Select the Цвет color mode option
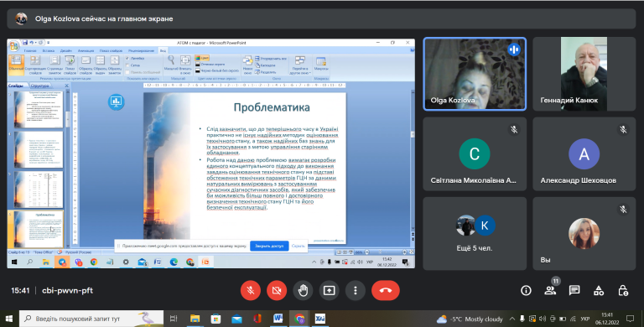 202,58
